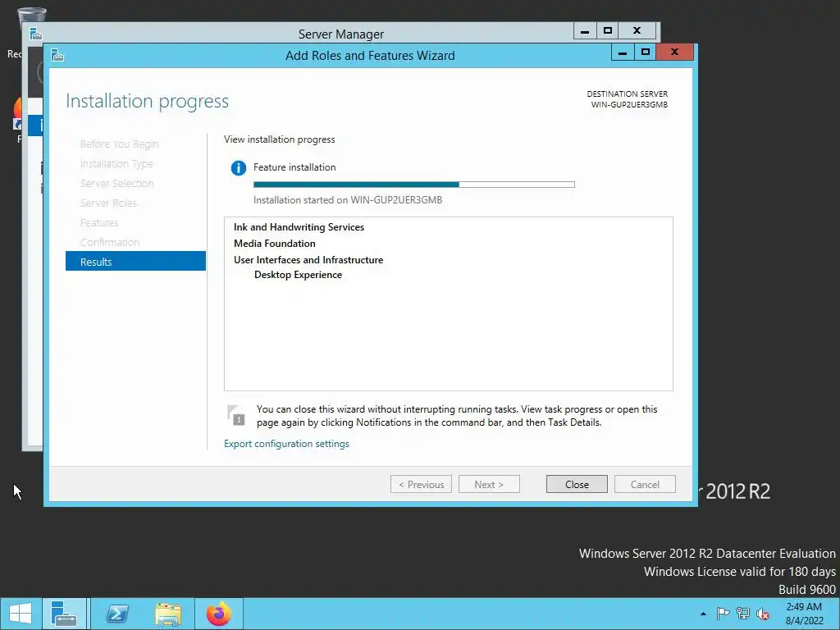Click the network tray icon
The height and width of the screenshot is (630, 840).
point(743,614)
